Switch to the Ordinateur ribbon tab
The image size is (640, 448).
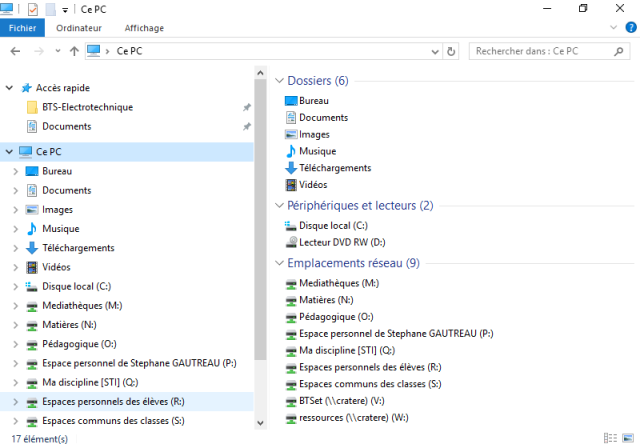[x=79, y=28]
